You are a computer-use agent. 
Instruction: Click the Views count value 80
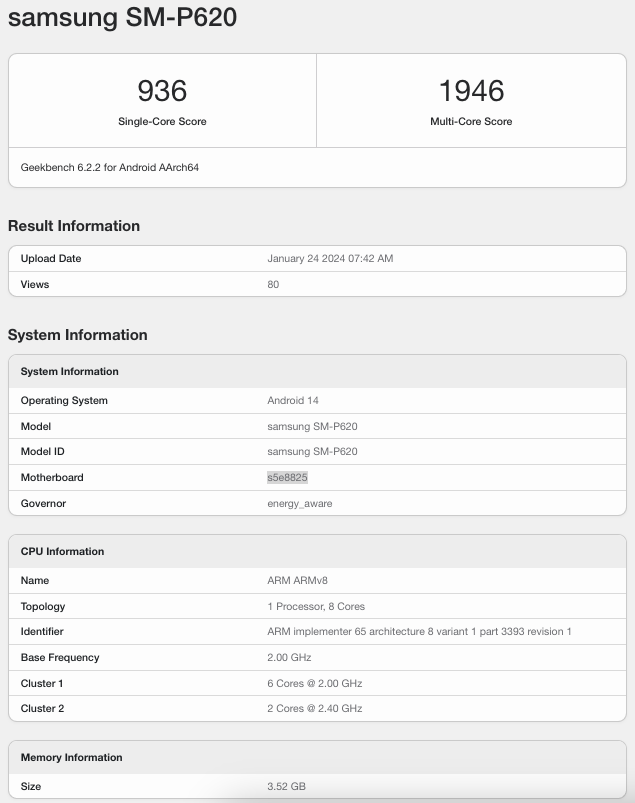point(273,284)
